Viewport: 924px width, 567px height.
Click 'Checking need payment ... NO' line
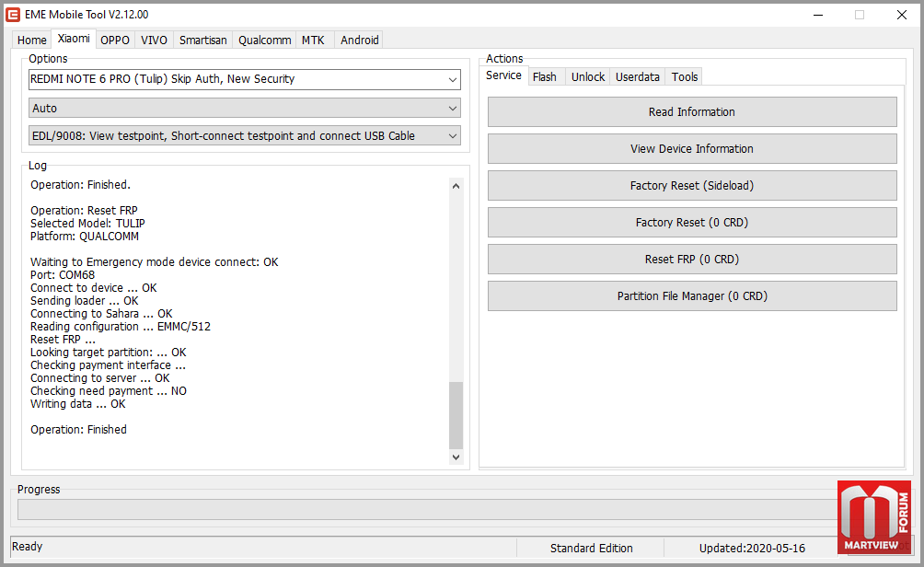(109, 391)
